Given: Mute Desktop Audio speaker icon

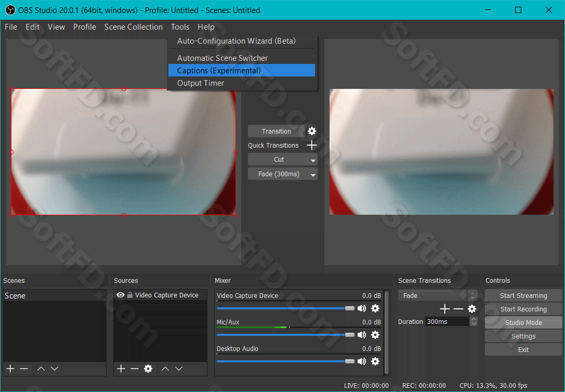Looking at the screenshot, I should point(362,361).
